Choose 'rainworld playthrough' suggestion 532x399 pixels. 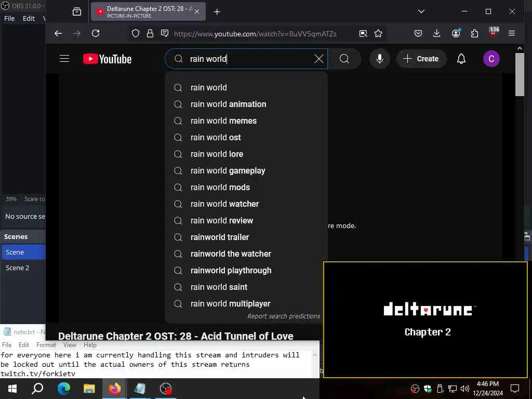[245, 270]
